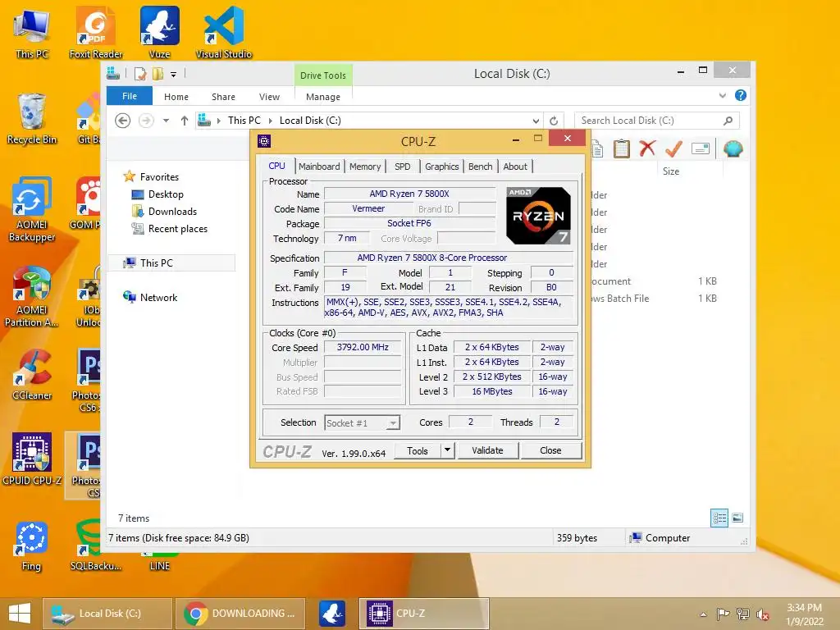Open the Bench tab in CPU-Z
840x630 pixels.
coord(481,167)
